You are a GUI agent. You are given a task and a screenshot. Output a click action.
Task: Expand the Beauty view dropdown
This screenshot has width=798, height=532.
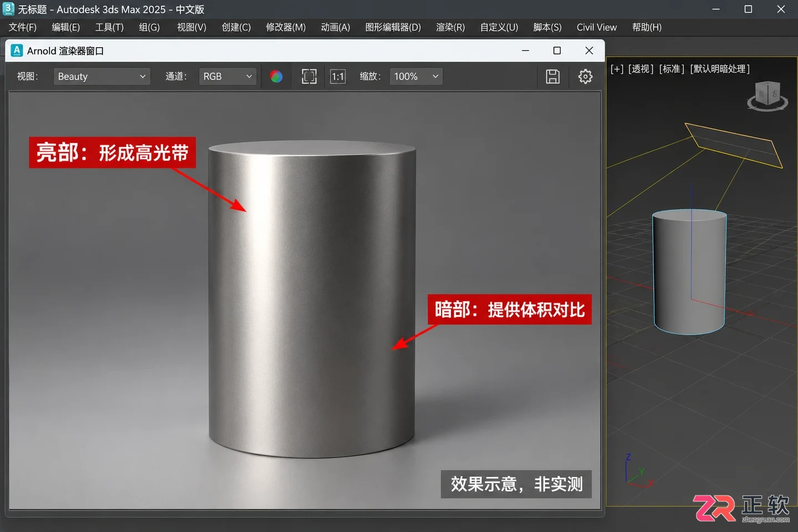[102, 76]
